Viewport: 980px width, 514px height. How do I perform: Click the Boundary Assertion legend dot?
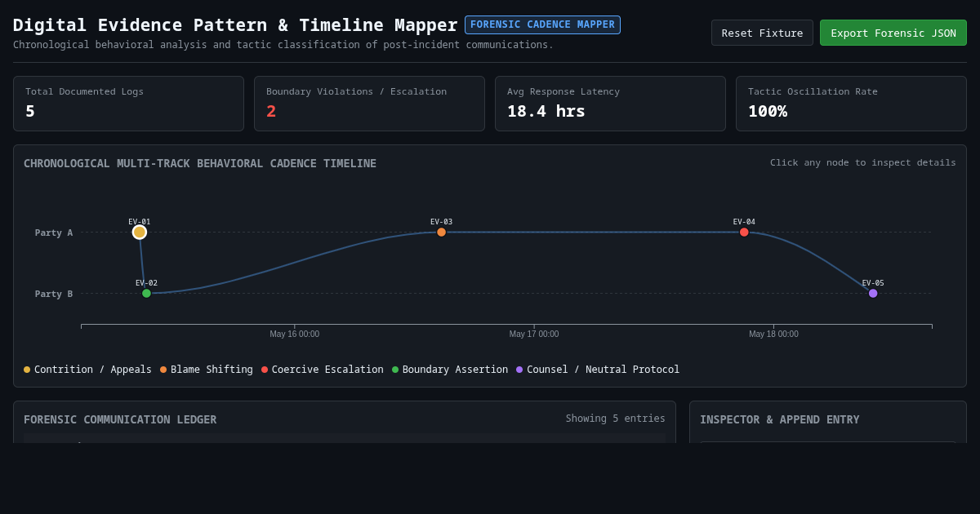(x=395, y=370)
